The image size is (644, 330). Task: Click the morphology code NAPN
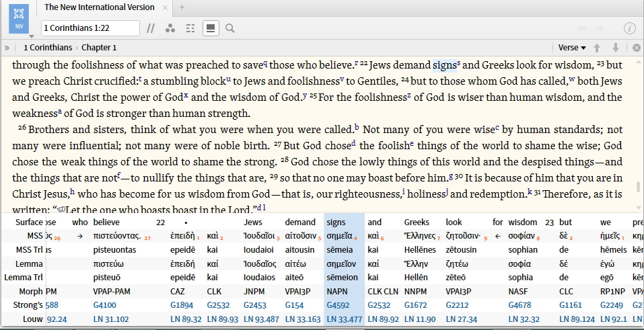pos(337,292)
